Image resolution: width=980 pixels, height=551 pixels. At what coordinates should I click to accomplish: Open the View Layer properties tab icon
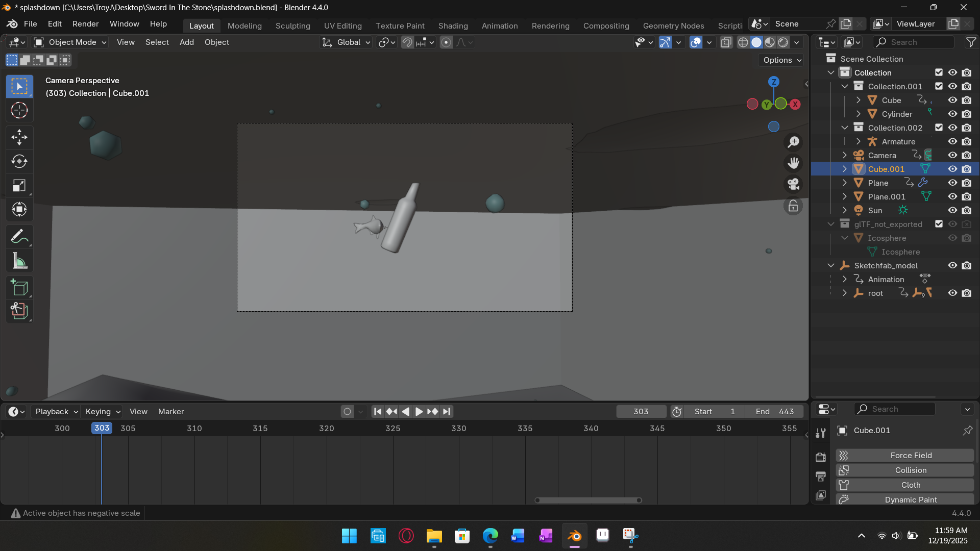(821, 495)
